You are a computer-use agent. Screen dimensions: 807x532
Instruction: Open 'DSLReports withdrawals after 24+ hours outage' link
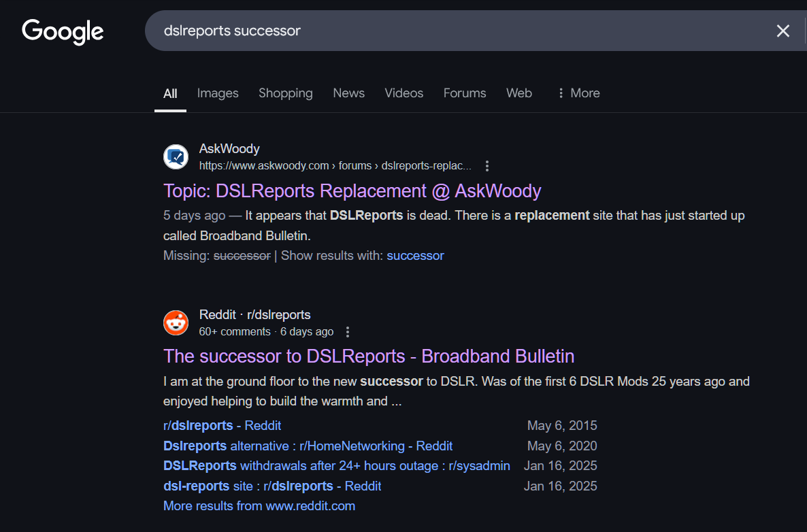(x=337, y=465)
